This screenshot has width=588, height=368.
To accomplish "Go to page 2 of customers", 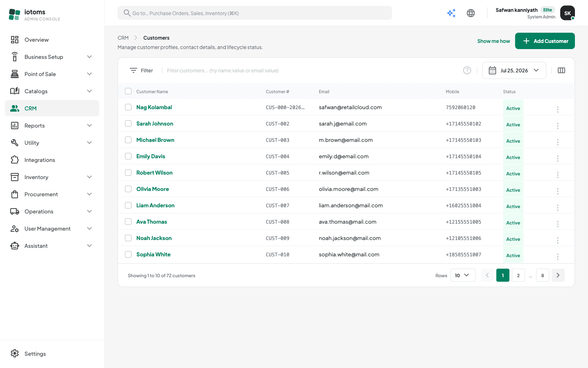I will tap(518, 275).
